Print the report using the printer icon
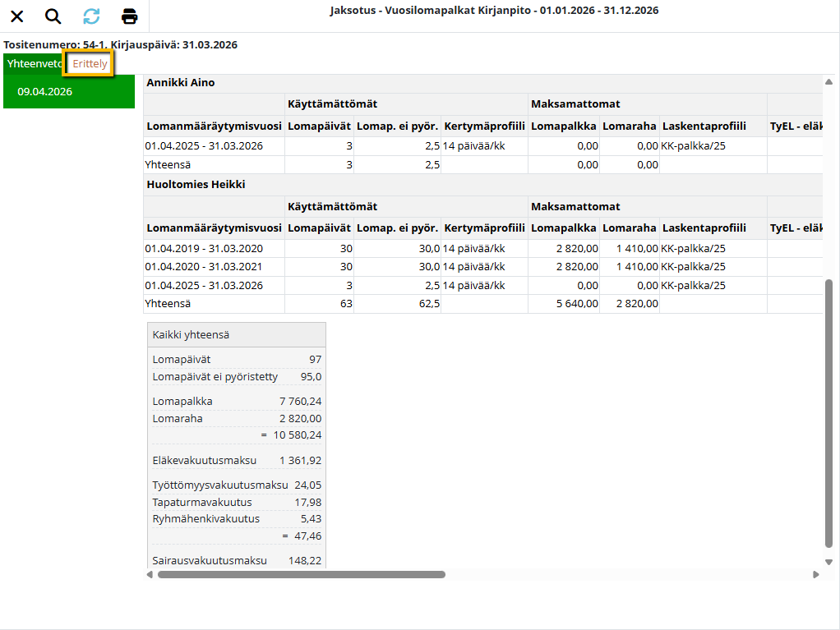The width and height of the screenshot is (840, 630). tap(129, 16)
